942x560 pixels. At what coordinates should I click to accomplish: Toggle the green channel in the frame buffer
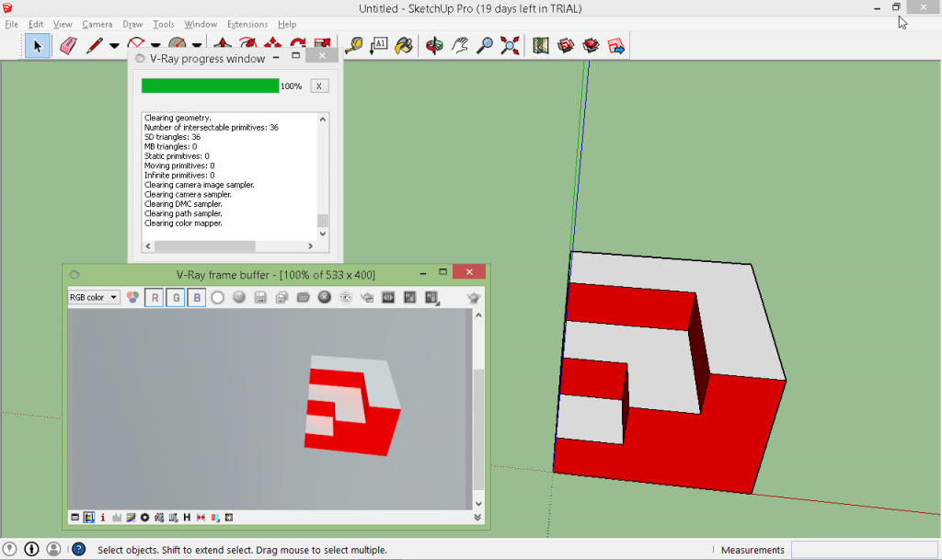click(175, 297)
